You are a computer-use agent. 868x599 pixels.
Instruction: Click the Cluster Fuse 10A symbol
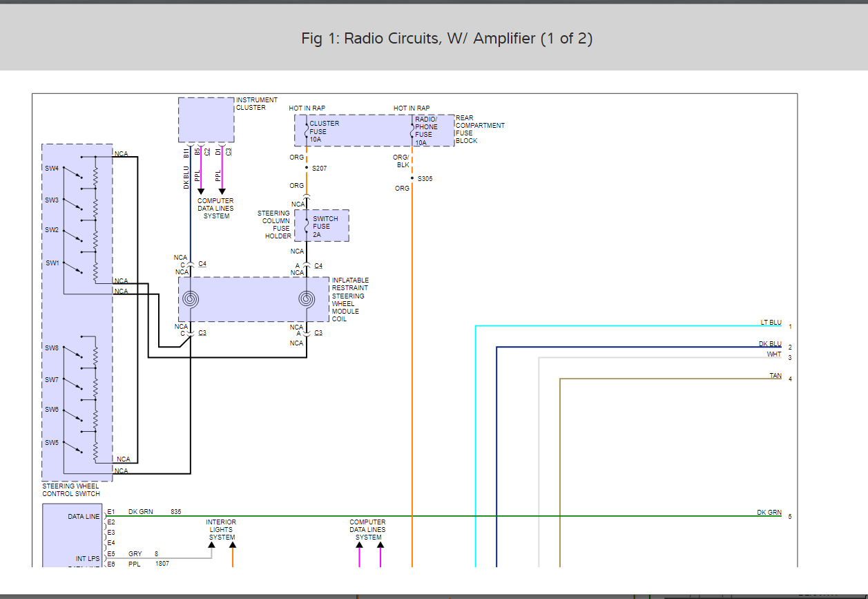(x=306, y=131)
